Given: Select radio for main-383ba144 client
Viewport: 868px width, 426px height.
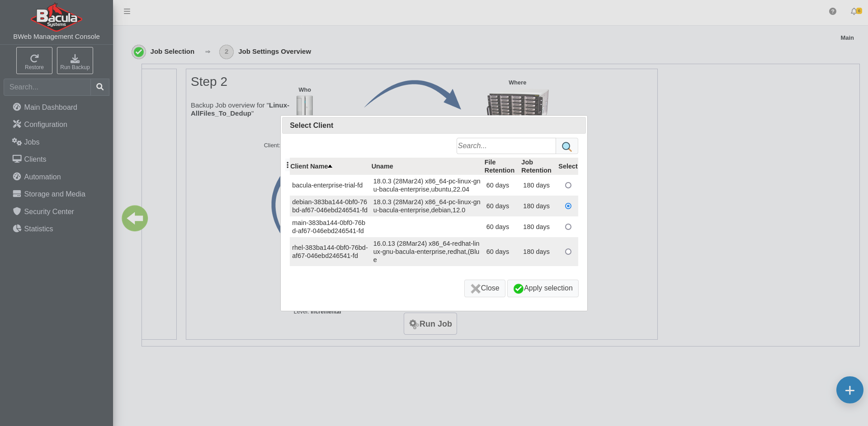Looking at the screenshot, I should click(568, 227).
